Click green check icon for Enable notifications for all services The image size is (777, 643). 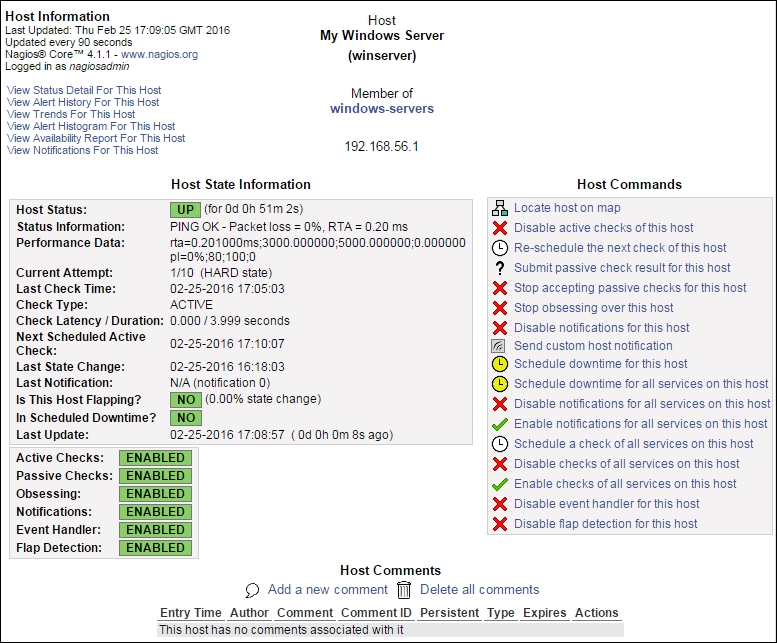500,424
